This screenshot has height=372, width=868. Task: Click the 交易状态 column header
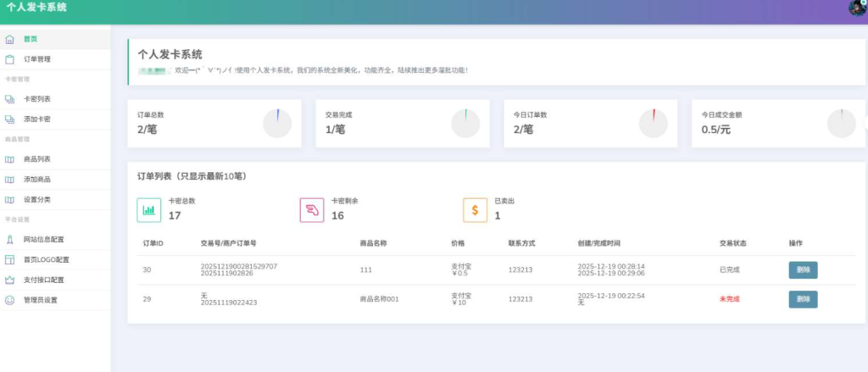(x=732, y=243)
